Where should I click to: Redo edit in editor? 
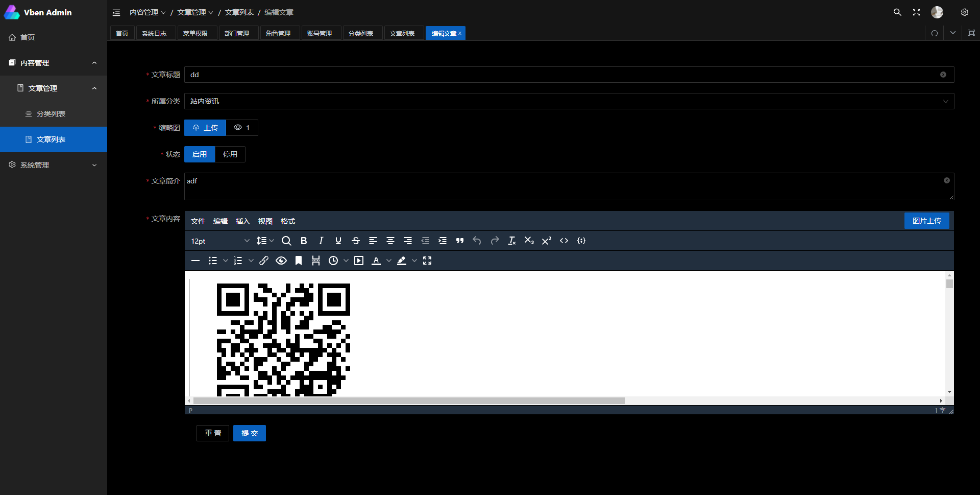click(x=495, y=241)
